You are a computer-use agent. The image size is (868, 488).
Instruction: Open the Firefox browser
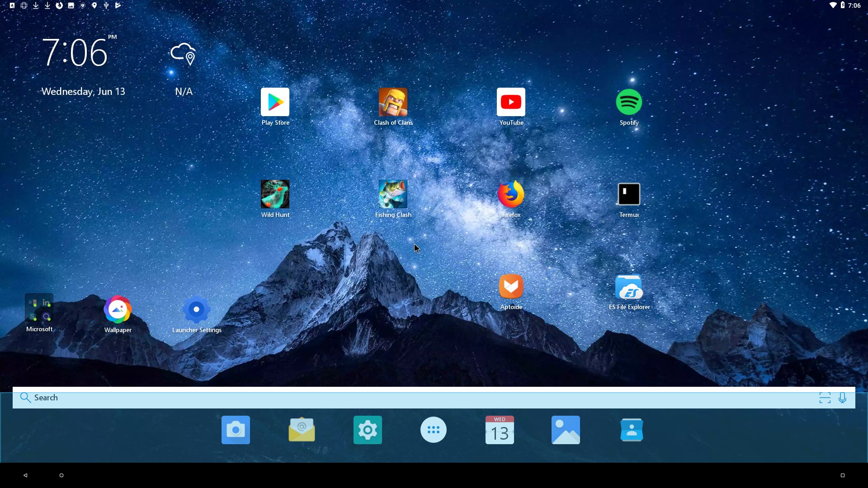point(511,194)
